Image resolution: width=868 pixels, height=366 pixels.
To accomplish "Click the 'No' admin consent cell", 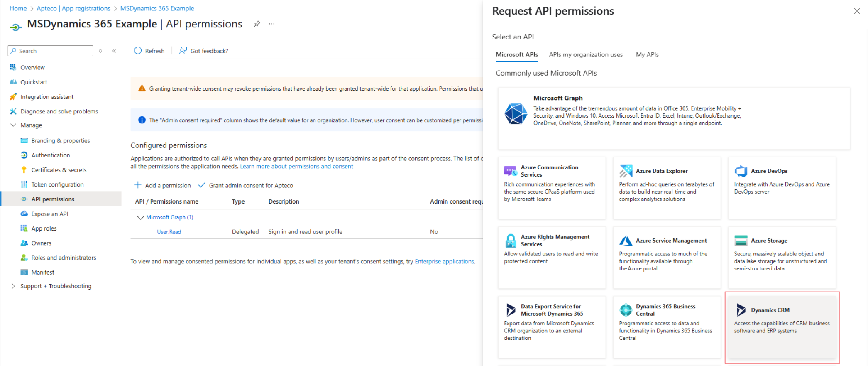I will point(434,232).
